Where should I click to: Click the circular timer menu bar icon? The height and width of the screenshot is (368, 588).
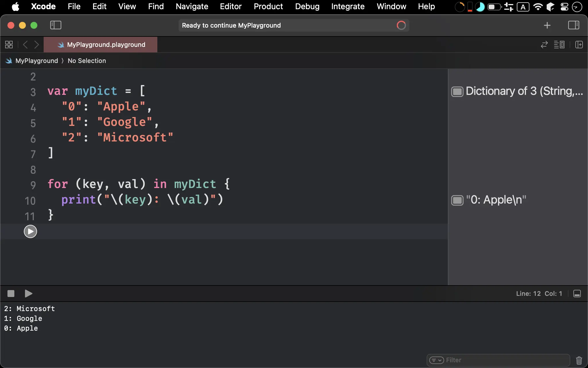point(460,7)
